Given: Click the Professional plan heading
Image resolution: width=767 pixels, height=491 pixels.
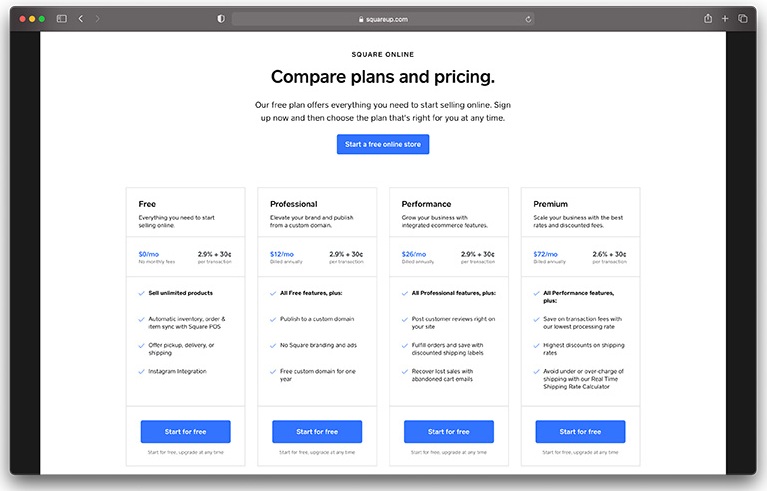Looking at the screenshot, I should pos(293,204).
